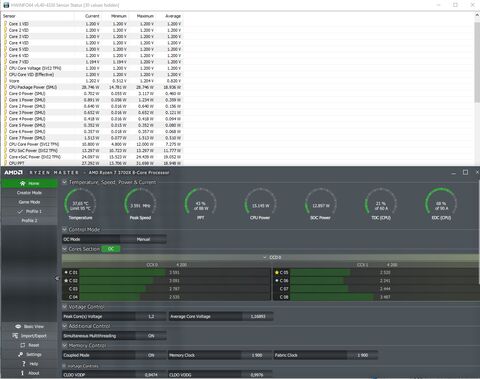Click the star marker on core C 01

[66, 272]
